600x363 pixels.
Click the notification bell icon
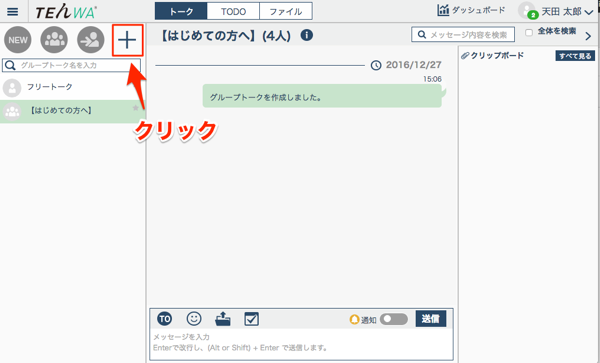point(354,319)
